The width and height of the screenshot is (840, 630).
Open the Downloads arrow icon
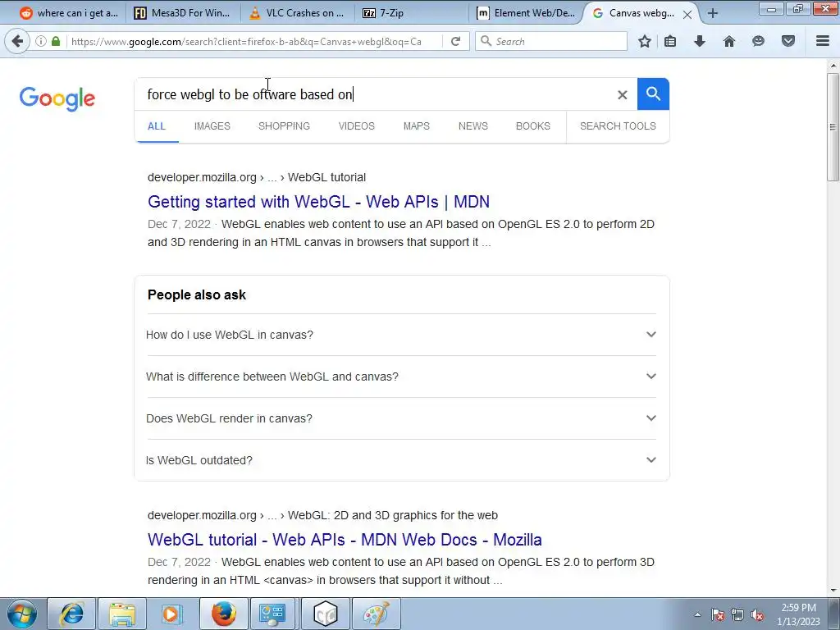point(700,41)
